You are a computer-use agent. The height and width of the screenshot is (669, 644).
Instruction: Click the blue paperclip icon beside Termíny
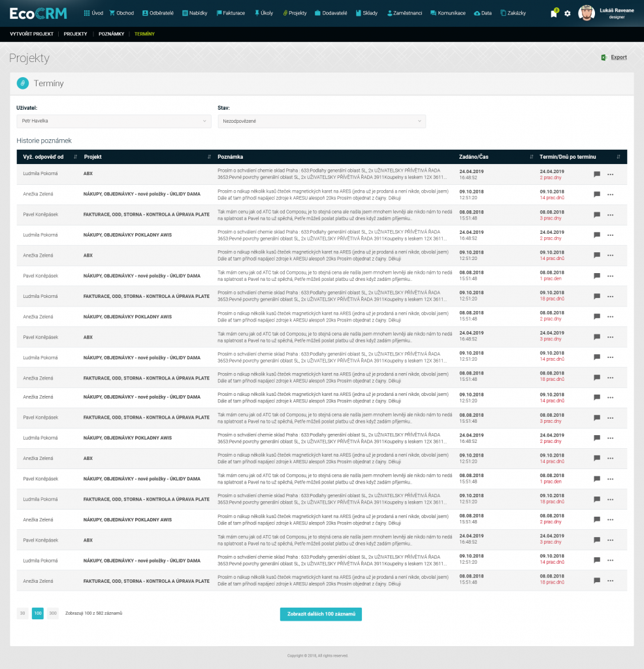click(23, 84)
